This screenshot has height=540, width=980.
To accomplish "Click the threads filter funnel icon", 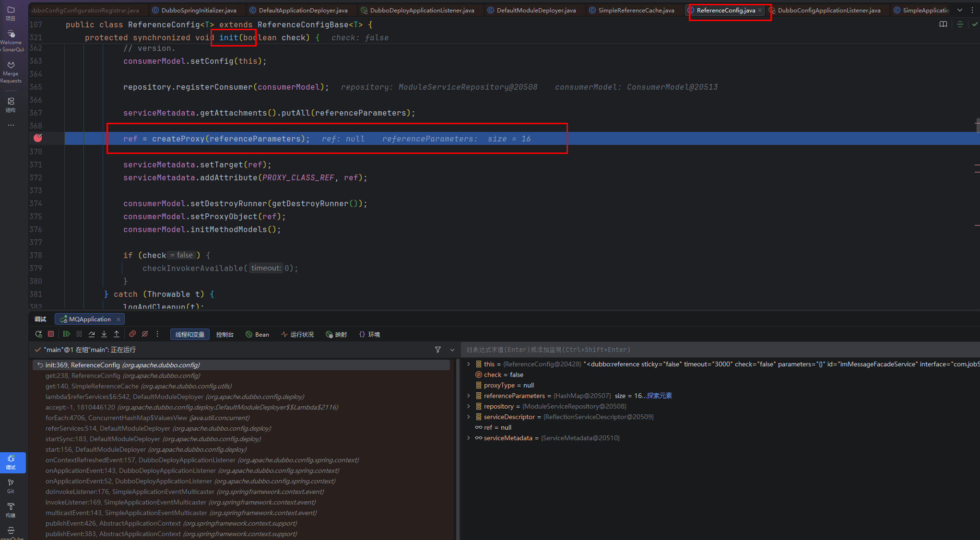I will (x=438, y=350).
